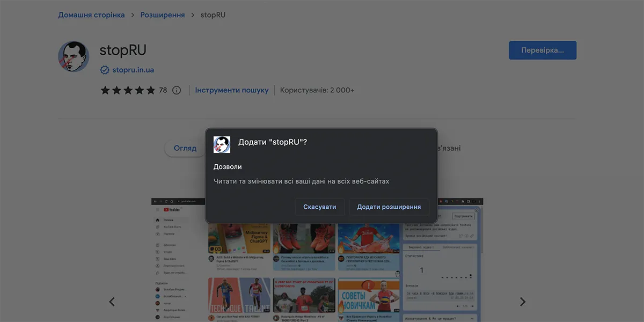Go to the previous screenshot arrow
Image resolution: width=644 pixels, height=322 pixels.
(112, 302)
